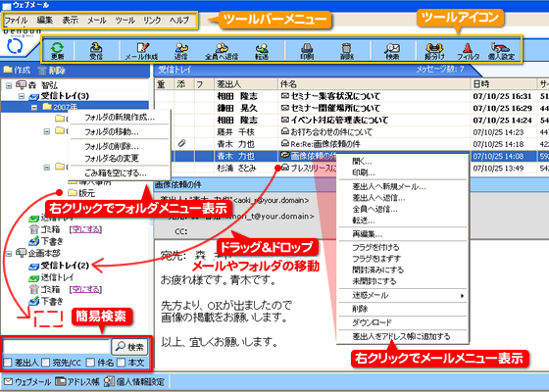The height and width of the screenshot is (392, 549).
Task: Sort by the 日時 column header
Action: coord(504,84)
